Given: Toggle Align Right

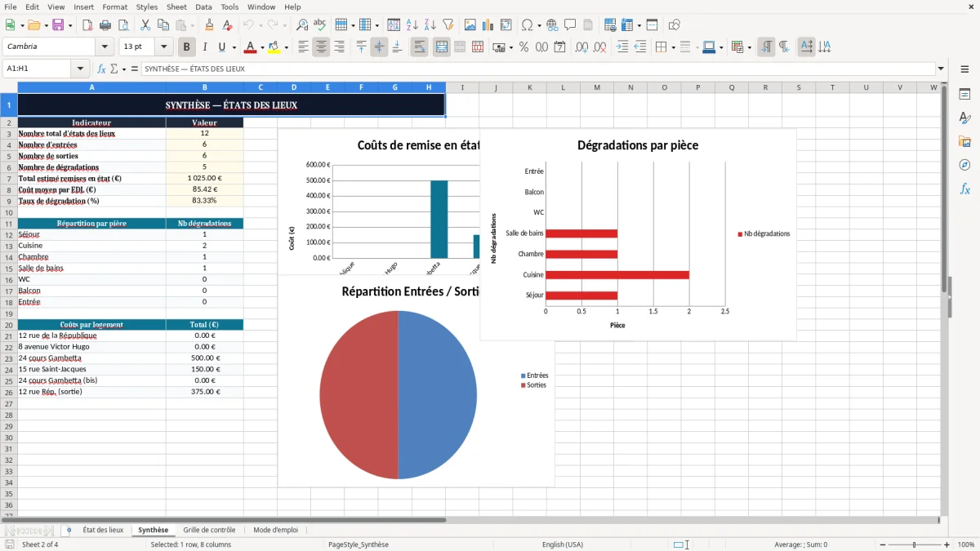Looking at the screenshot, I should (339, 47).
